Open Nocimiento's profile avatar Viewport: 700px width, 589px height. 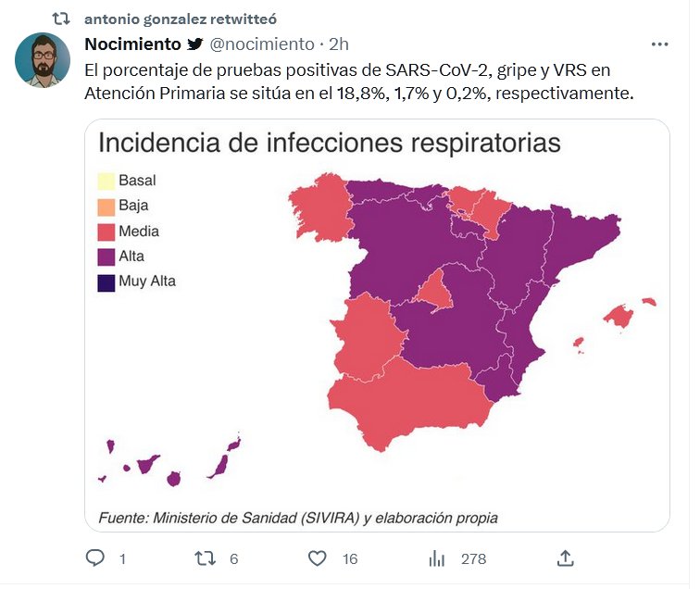pyautogui.click(x=43, y=61)
